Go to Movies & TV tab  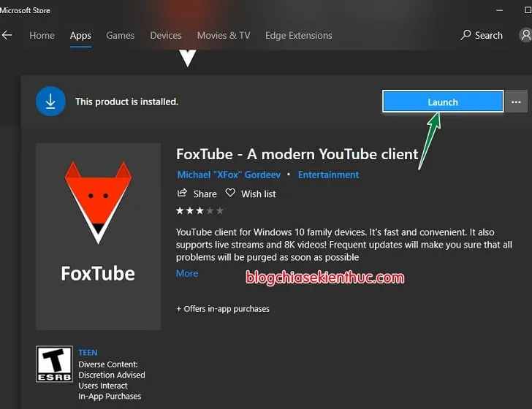(x=224, y=35)
